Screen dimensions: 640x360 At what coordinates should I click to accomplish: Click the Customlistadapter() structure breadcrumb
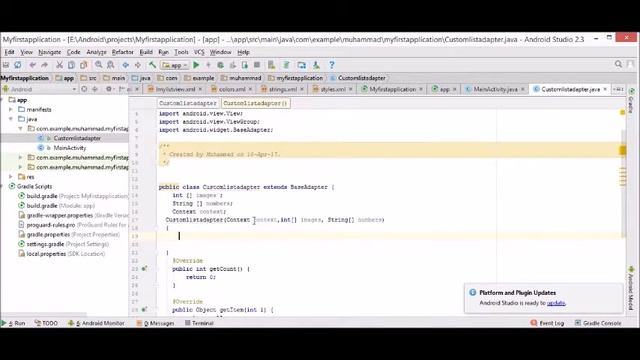point(256,103)
